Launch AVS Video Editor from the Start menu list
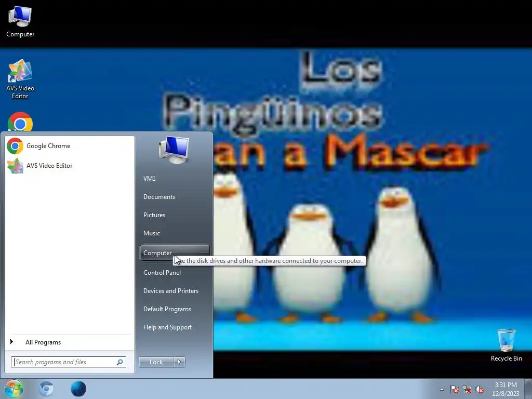The height and width of the screenshot is (399, 532). tap(70, 166)
